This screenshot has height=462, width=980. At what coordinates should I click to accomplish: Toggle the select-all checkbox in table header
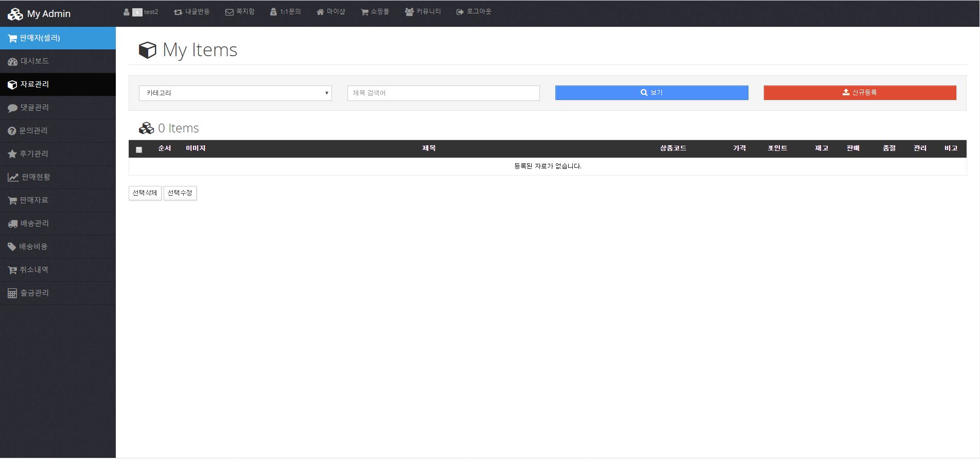pos(139,150)
